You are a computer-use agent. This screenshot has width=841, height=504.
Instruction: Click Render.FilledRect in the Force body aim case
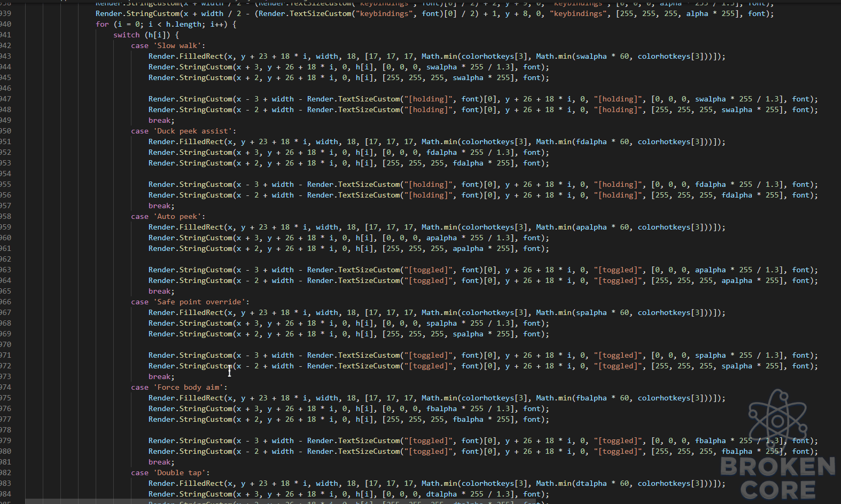point(185,398)
